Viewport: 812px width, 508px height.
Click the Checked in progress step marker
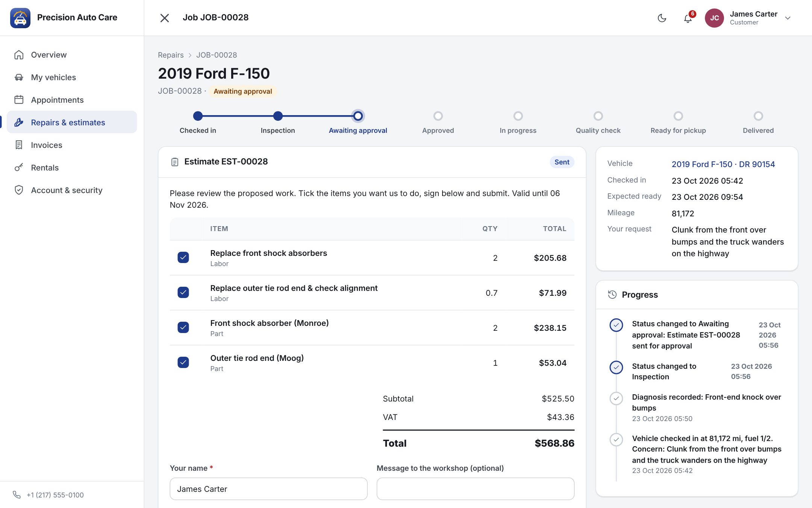198,116
